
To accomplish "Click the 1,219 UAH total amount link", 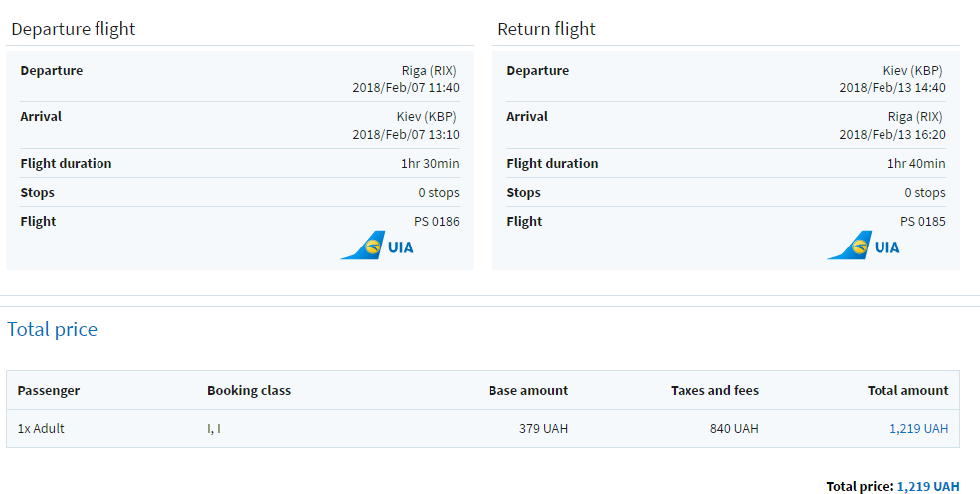I will click(918, 429).
